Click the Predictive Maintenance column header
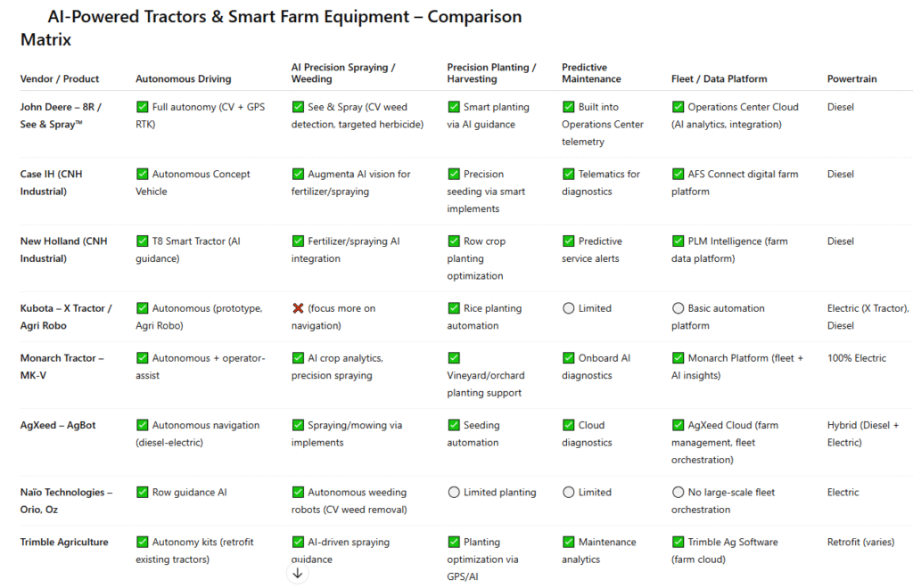The image size is (913, 588). [x=591, y=73]
